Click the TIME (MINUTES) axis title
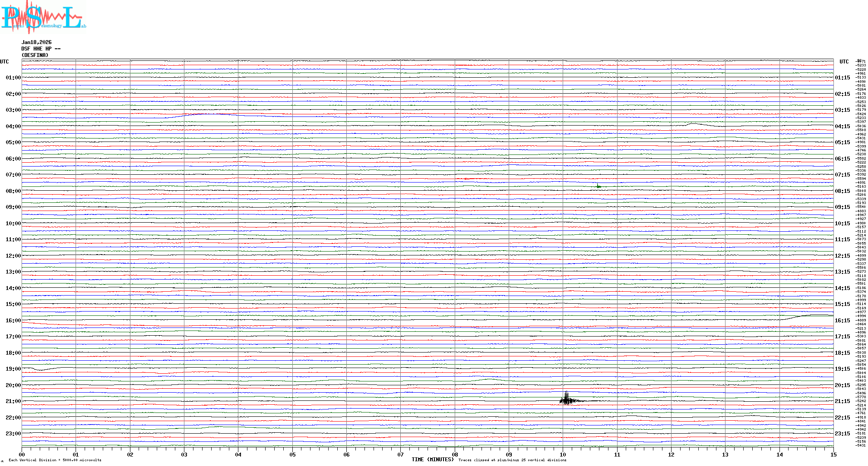 432,460
